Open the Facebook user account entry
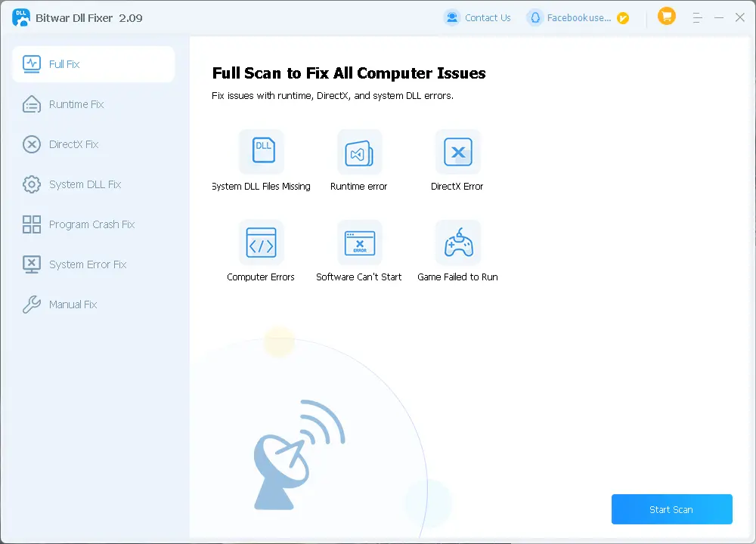The image size is (756, 544). pyautogui.click(x=570, y=17)
